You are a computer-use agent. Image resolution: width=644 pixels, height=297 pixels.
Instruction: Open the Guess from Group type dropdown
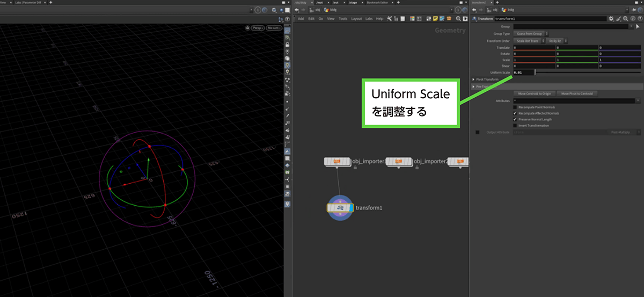[531, 33]
